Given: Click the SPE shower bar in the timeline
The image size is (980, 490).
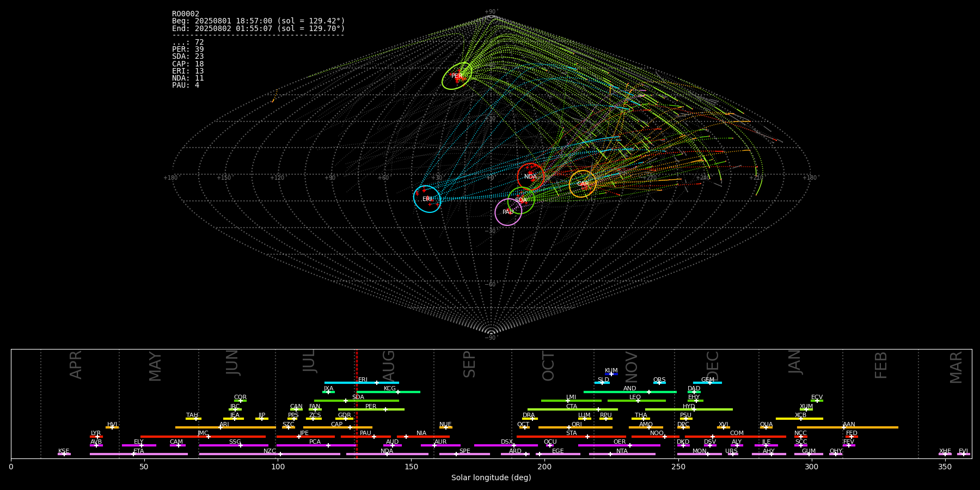Looking at the screenshot, I should 464,454.
